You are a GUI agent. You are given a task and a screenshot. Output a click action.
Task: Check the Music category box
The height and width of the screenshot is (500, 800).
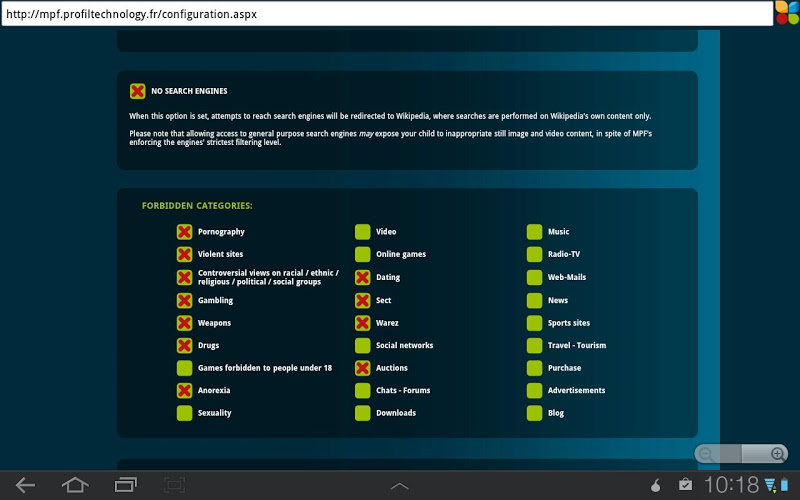[x=534, y=232]
